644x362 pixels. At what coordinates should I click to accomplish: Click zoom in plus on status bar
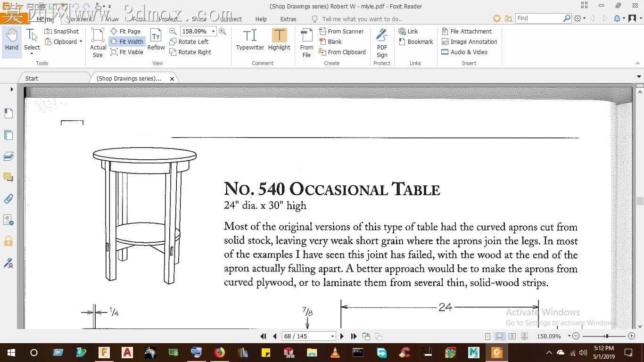coord(632,336)
